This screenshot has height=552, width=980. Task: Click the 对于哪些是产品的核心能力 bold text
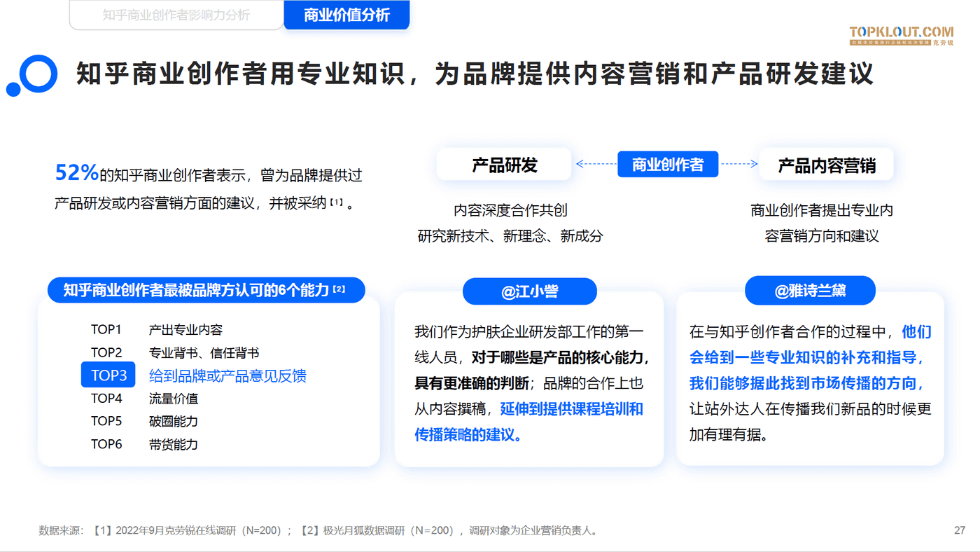(x=561, y=358)
